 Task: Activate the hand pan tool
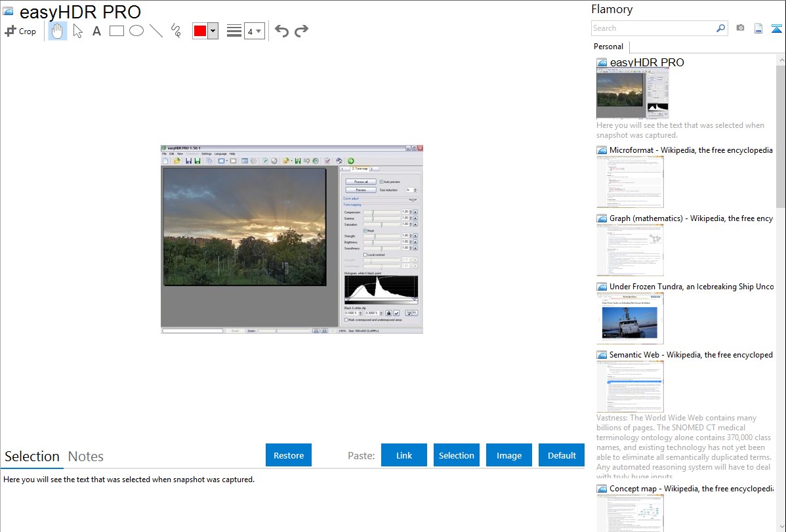(x=57, y=31)
